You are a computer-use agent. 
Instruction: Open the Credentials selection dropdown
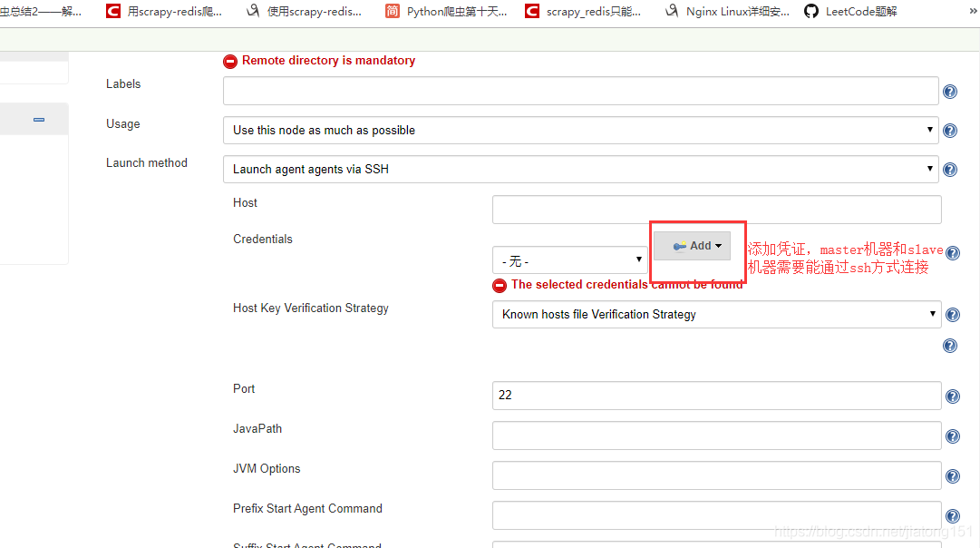click(569, 260)
